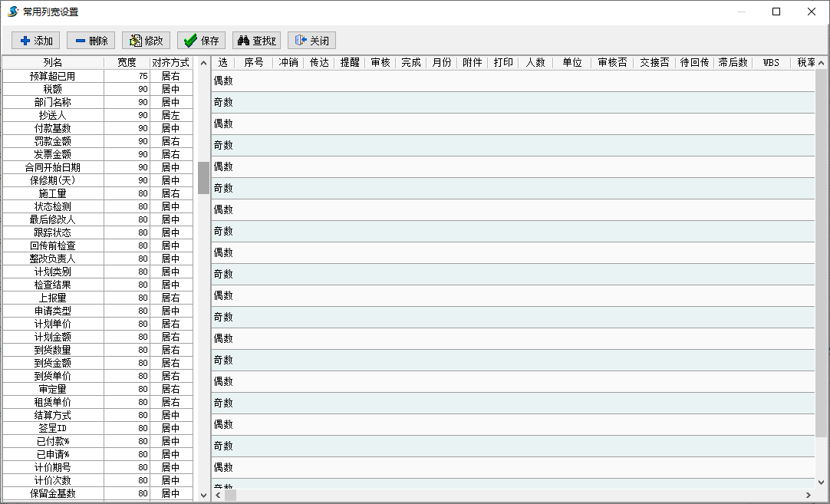Viewport: 830px width, 504px height.
Task: Open 查找 (Find) with the binoculars icon
Action: (256, 41)
